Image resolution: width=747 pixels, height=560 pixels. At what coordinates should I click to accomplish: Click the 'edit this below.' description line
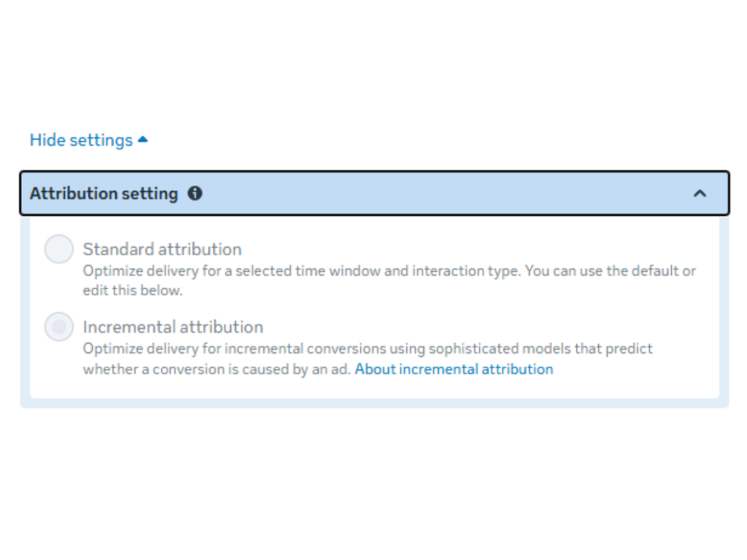132,289
